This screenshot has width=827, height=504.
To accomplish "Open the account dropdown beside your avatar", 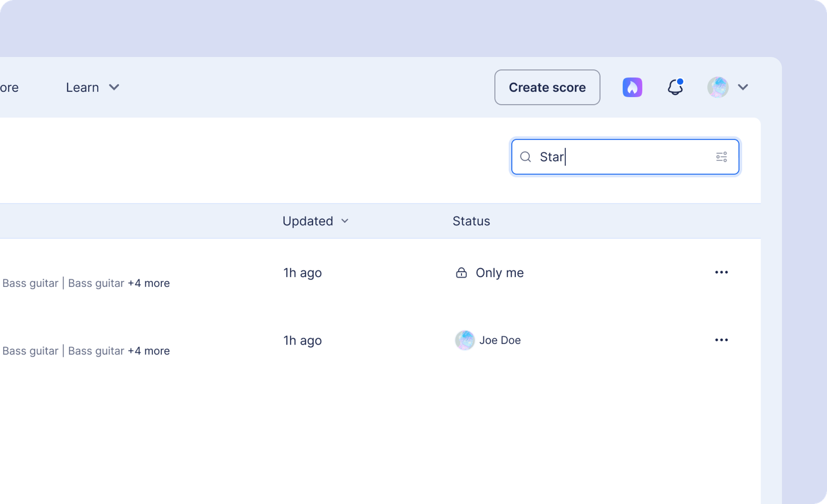I will pos(743,87).
